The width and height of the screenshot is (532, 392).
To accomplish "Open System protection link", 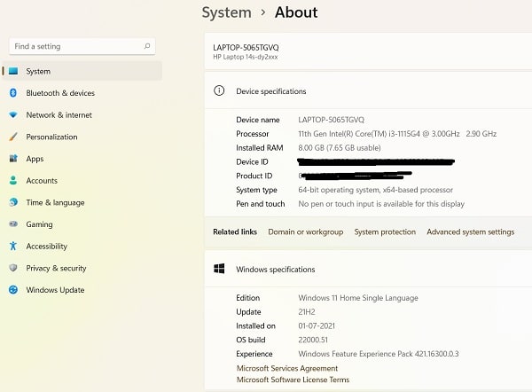I will tap(385, 231).
